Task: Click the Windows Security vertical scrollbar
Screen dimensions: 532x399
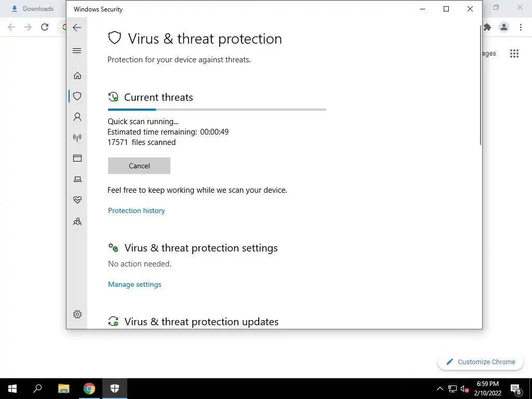Action: 481,85
